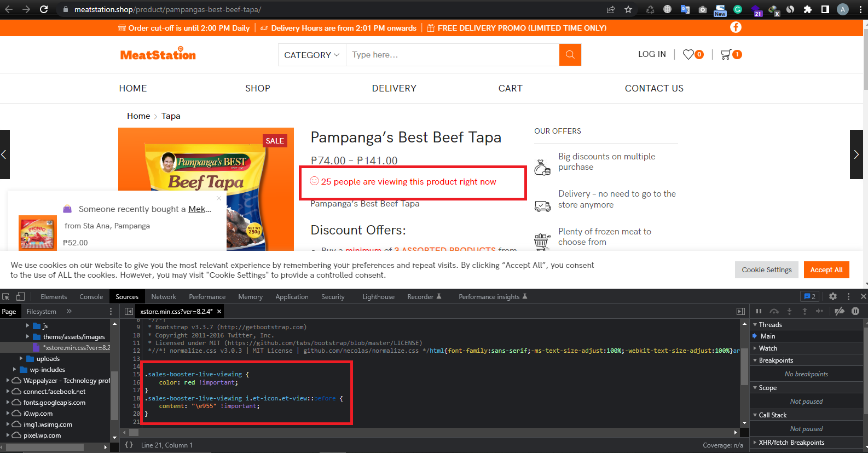
Task: Open the Lighthouse tab
Action: pos(378,296)
